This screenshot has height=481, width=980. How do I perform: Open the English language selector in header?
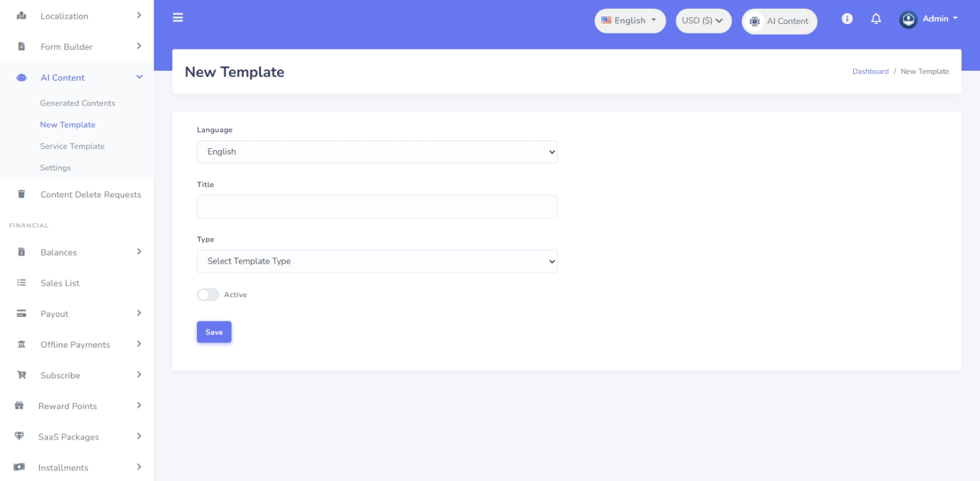click(630, 21)
